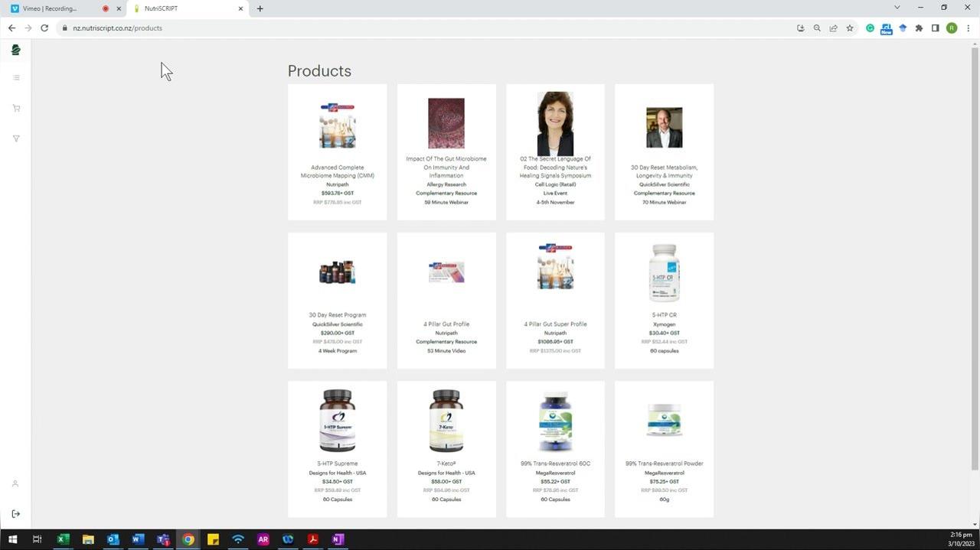Open the Windows Start button
Image resolution: width=980 pixels, height=550 pixels.
point(12,539)
